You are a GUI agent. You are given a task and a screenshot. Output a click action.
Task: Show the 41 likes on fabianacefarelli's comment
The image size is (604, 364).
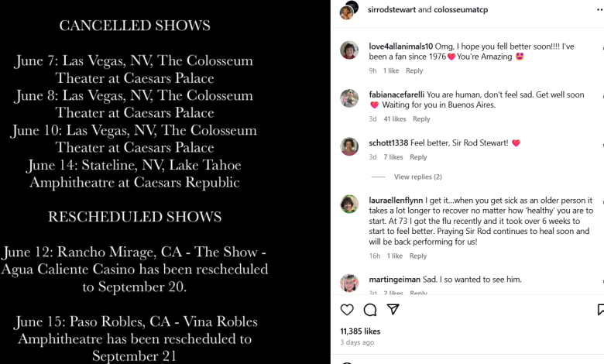(395, 119)
